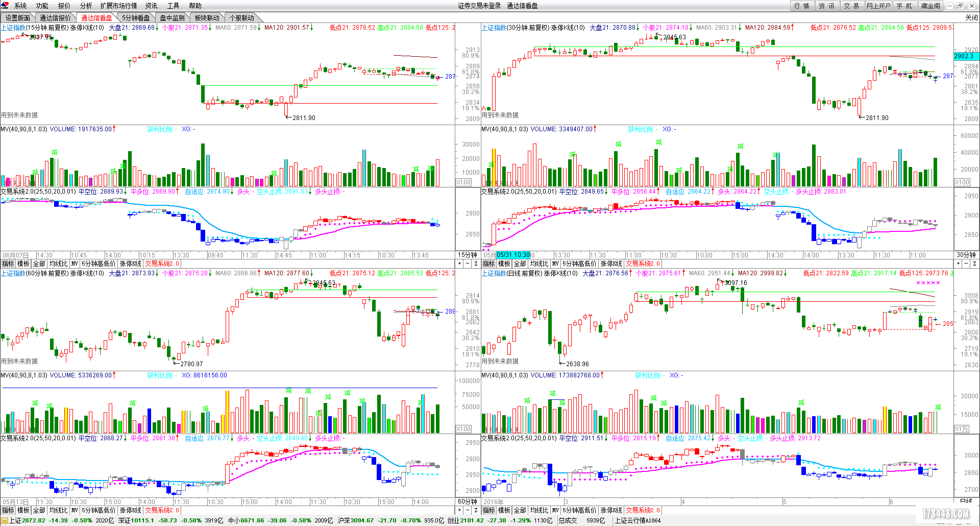The width and height of the screenshot is (980, 526).
Task: Click 模板 in the daily chart toolbar
Action: pyautogui.click(x=504, y=510)
